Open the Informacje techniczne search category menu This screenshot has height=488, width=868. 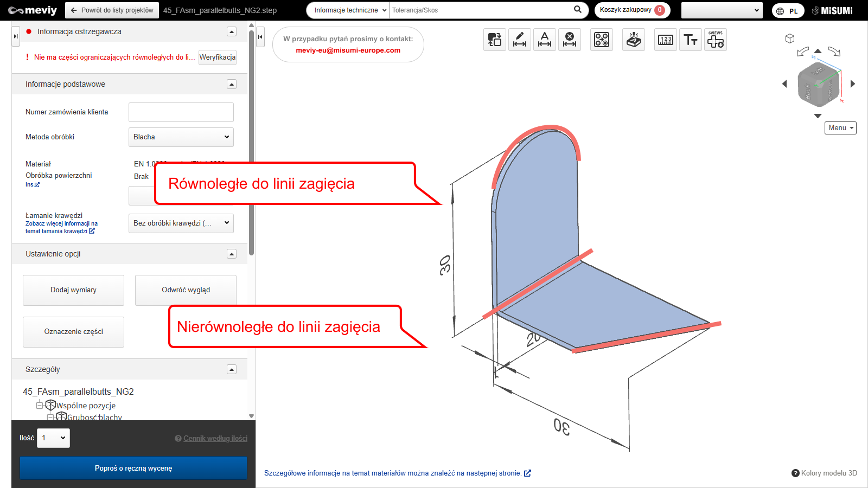click(x=350, y=10)
